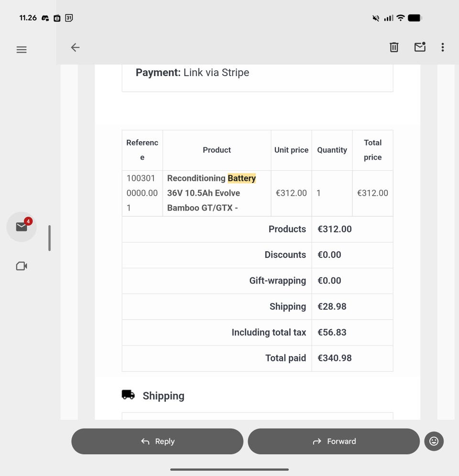Go back using the arrow icon
Image resolution: width=459 pixels, height=476 pixels.
click(75, 47)
